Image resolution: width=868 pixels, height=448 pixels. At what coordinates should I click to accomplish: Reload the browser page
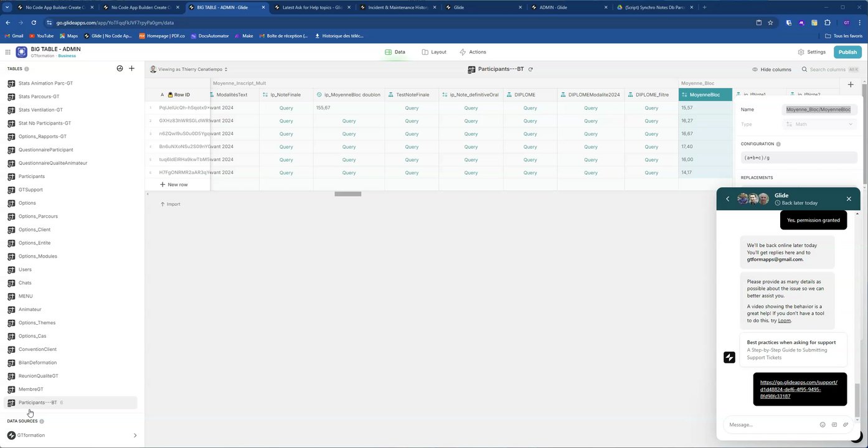click(x=34, y=22)
